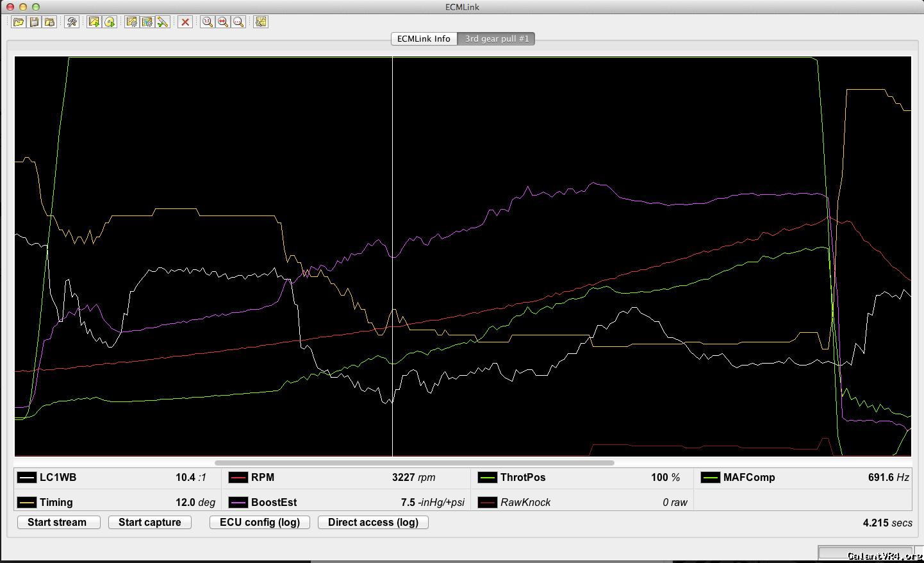
Task: Switch to the ECMLink Info tab
Action: (424, 38)
